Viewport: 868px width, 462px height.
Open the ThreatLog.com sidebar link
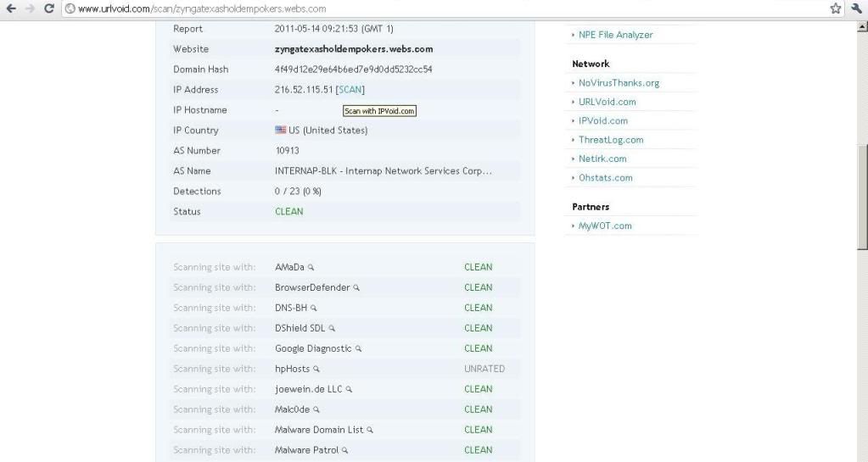click(611, 140)
